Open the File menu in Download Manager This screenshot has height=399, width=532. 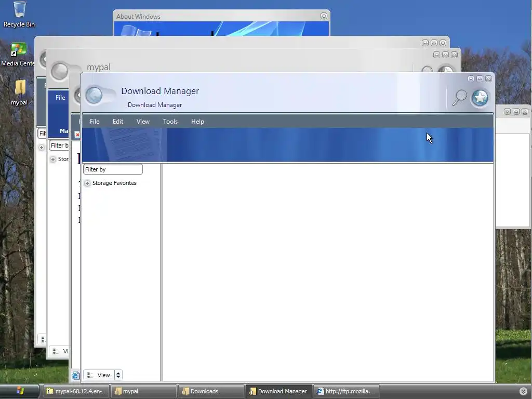[x=95, y=122]
